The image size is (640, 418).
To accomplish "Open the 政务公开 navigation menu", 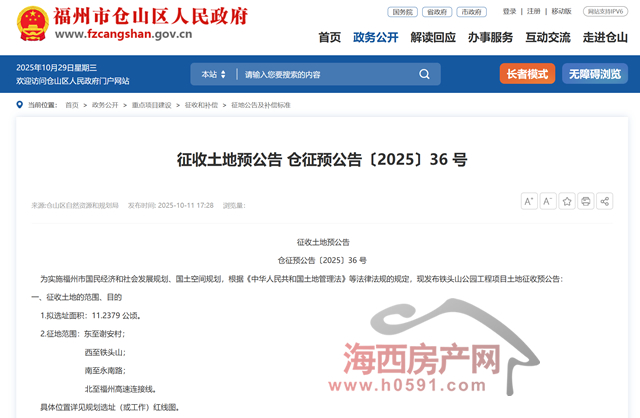I will click(376, 37).
